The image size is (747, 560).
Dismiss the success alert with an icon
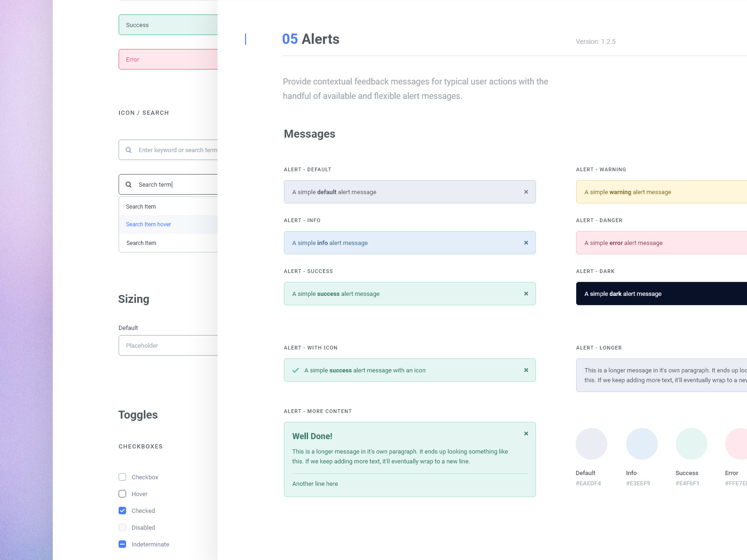coord(526,370)
